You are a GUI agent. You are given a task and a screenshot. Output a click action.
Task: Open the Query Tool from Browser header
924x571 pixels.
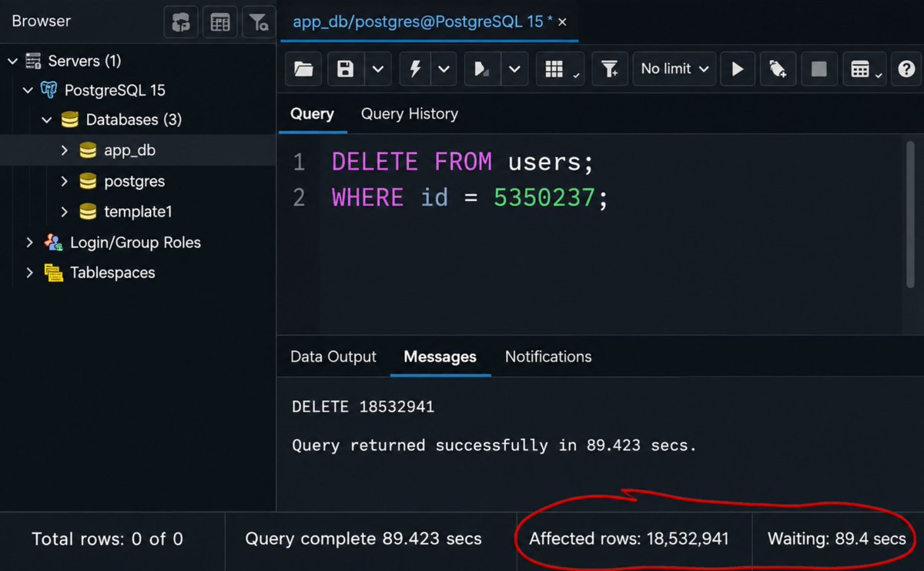(x=180, y=22)
